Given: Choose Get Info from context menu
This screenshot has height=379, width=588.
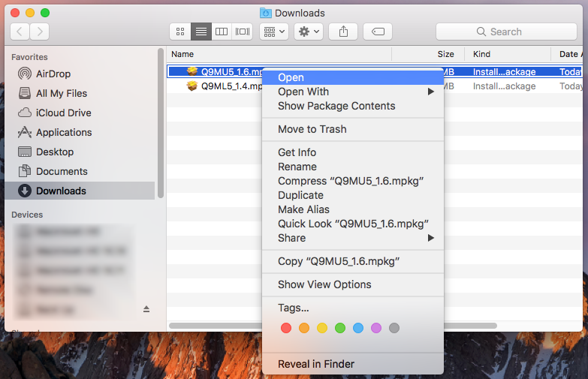Looking at the screenshot, I should (x=353, y=152).
